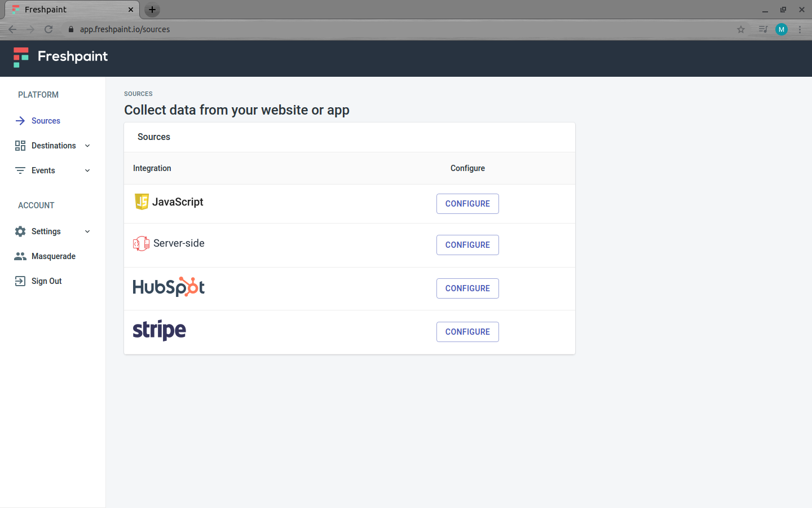Select the Freshpaint browser tab
This screenshot has height=508, width=812.
pos(72,10)
